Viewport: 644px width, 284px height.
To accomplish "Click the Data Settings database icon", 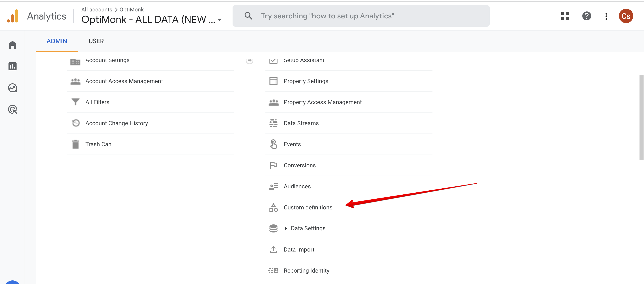I will click(273, 228).
